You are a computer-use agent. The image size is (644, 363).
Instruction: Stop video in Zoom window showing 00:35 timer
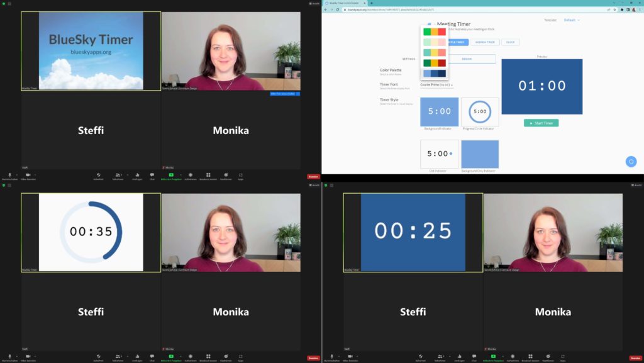(26, 356)
